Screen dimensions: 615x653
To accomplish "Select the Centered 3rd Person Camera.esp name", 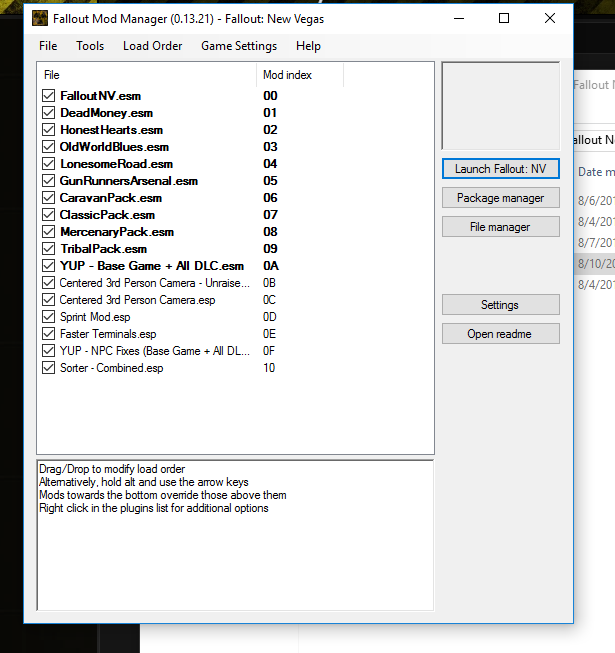I will [x=137, y=300].
